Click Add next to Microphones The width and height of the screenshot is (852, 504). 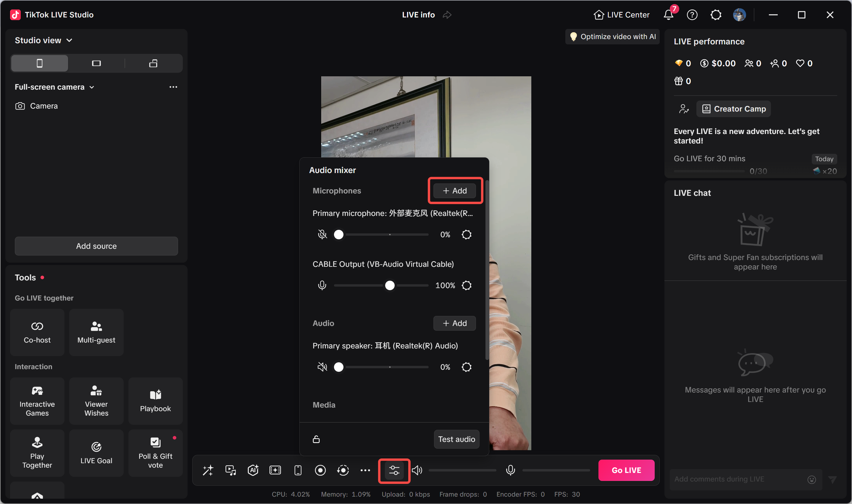454,191
